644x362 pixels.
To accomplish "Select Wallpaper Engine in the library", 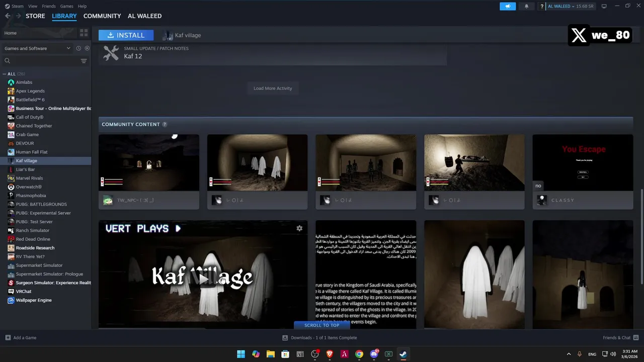I will 45,300.
